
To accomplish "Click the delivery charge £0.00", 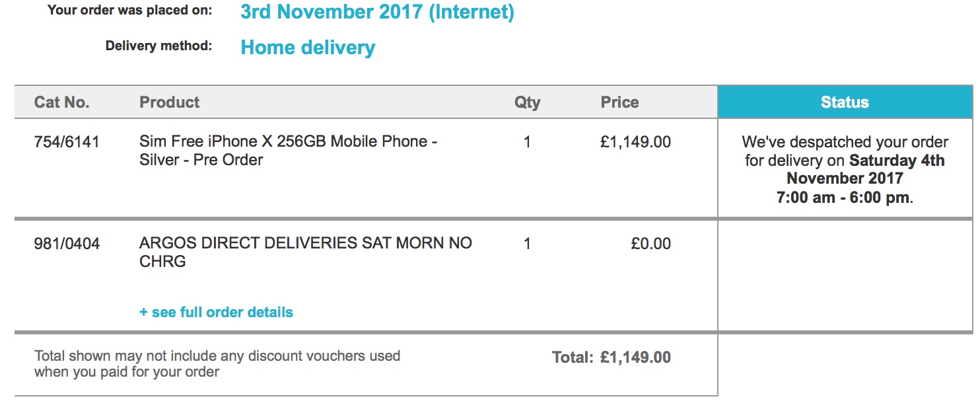I will click(651, 244).
